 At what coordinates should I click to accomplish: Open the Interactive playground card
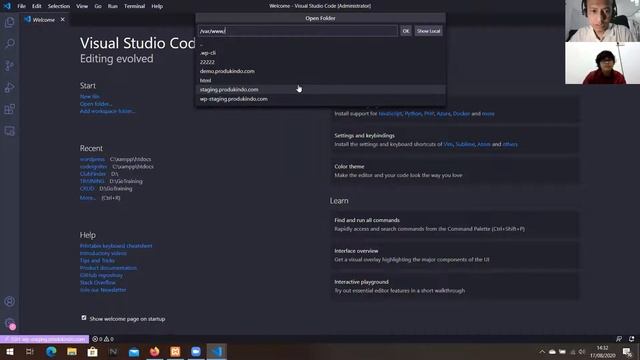454,286
